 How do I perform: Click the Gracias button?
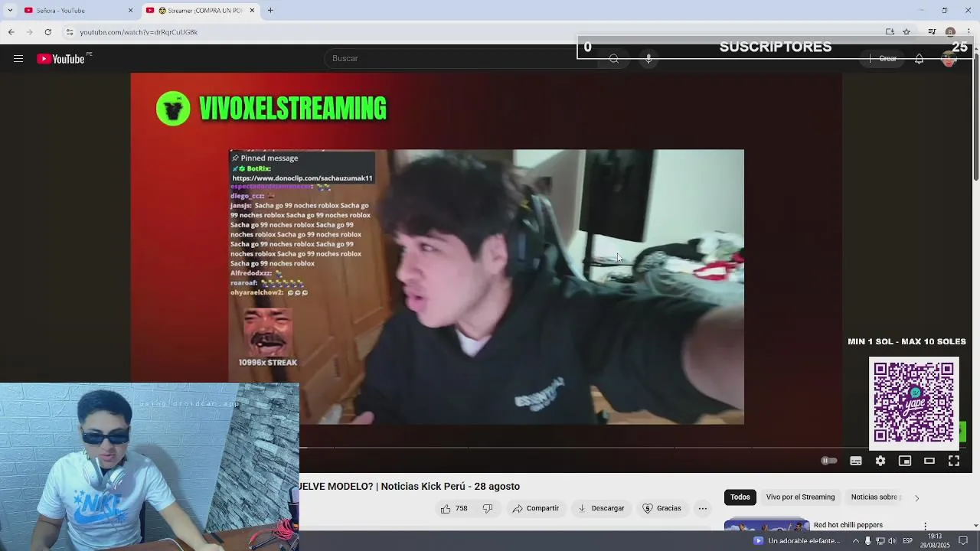point(662,508)
